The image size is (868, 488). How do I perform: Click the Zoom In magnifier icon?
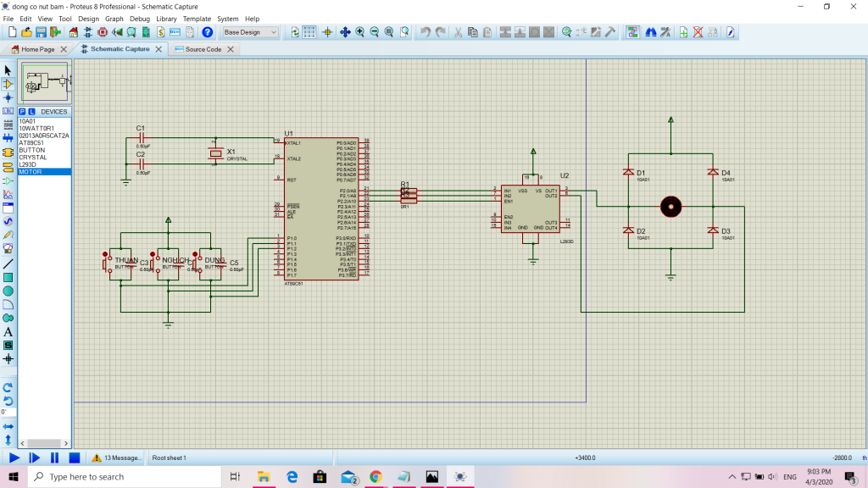click(x=360, y=32)
